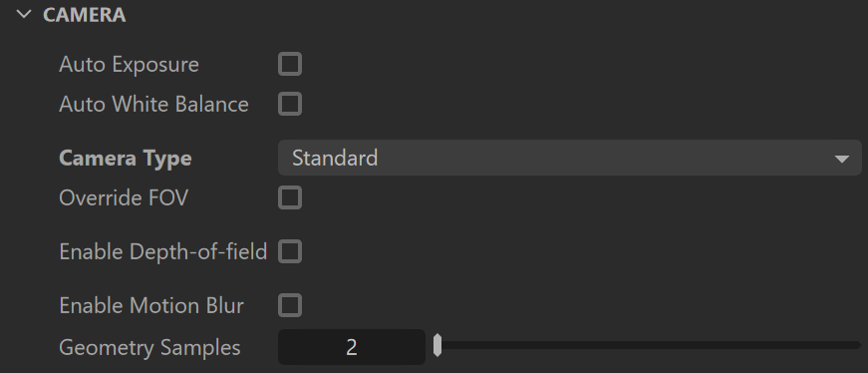
Task: Click the Geometry Samples value field
Action: coord(352,347)
